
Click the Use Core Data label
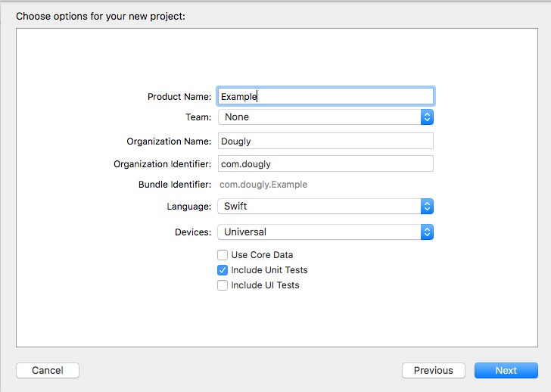click(262, 255)
